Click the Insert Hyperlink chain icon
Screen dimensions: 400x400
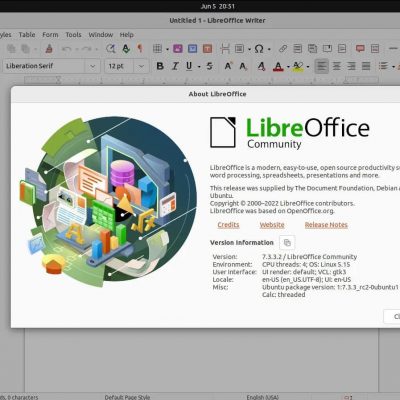(x=283, y=49)
